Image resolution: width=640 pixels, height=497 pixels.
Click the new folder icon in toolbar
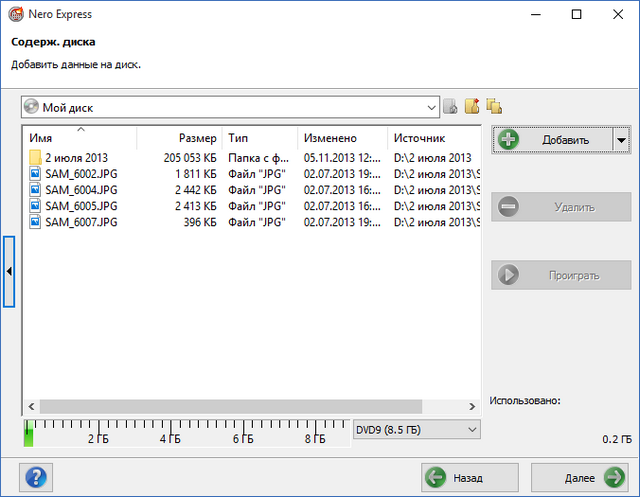472,107
